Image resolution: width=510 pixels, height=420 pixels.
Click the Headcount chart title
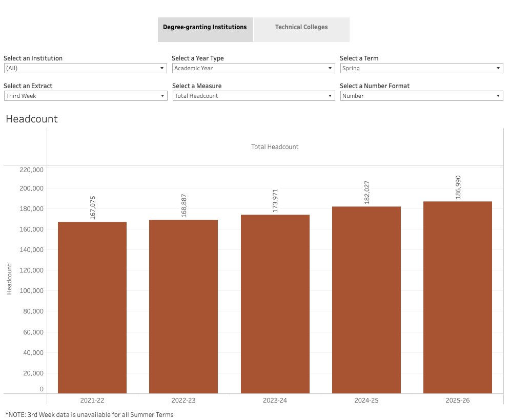click(x=32, y=119)
